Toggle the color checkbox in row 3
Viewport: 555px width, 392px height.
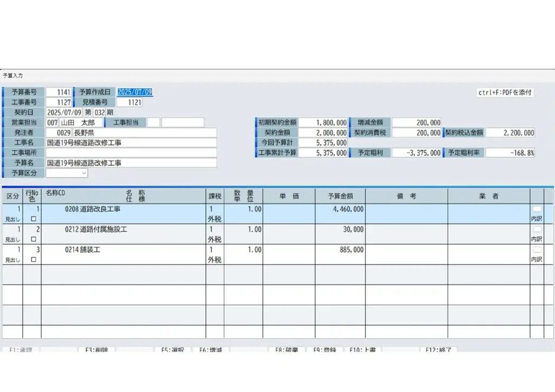coord(34,259)
